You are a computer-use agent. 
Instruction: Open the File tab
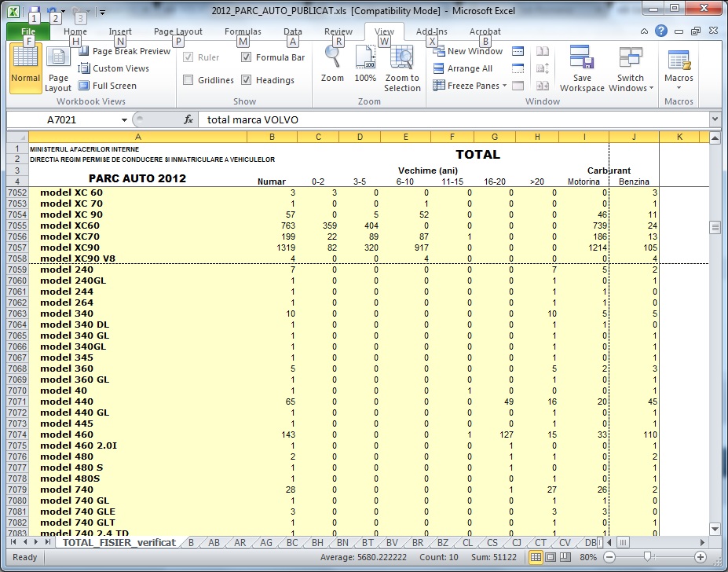point(28,31)
